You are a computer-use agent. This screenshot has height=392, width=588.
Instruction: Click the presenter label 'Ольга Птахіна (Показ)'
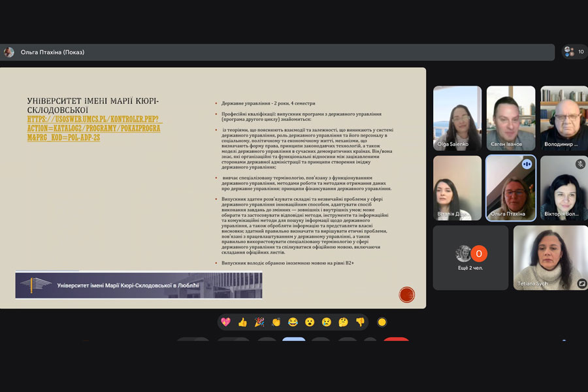[x=52, y=52]
